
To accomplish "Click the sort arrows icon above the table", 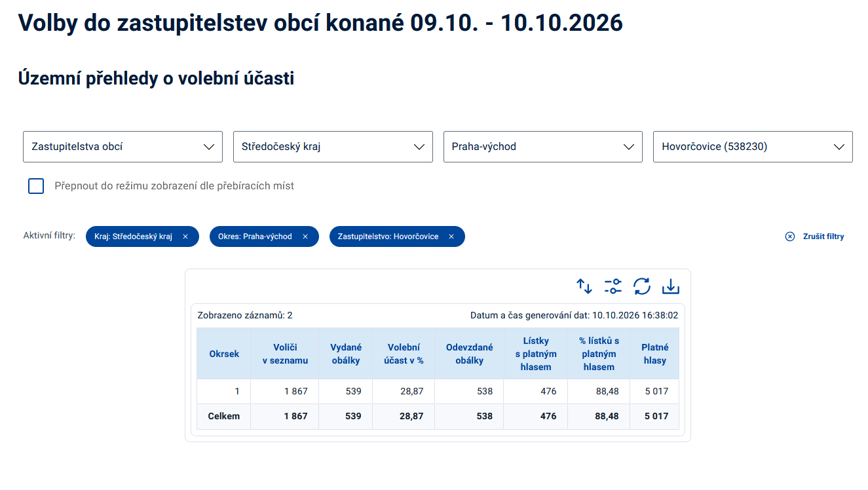I will (584, 286).
